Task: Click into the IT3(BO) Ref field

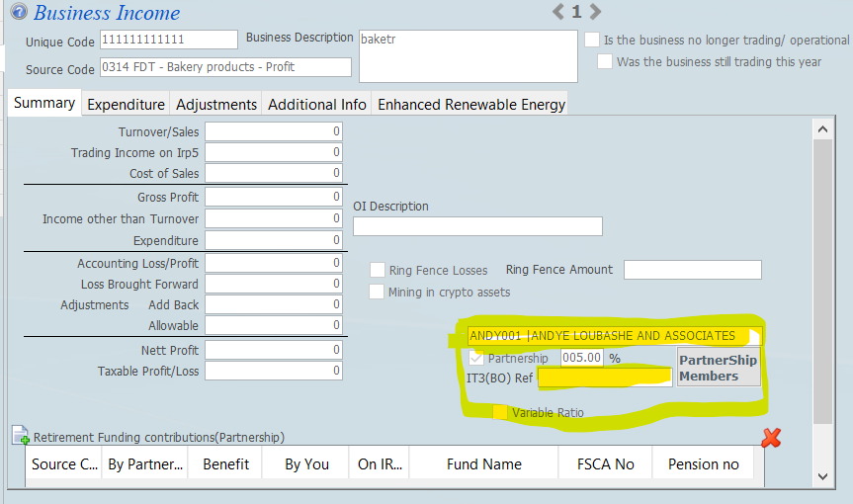Action: coord(604,378)
